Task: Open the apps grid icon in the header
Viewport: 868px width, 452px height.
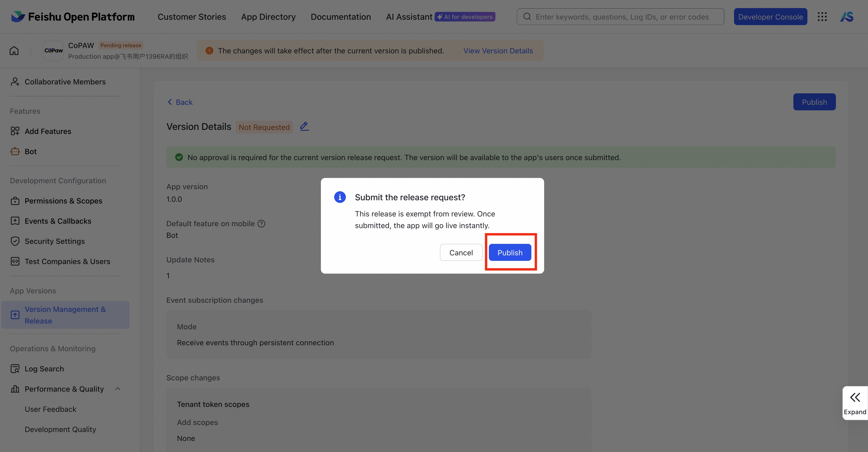Action: tap(822, 17)
